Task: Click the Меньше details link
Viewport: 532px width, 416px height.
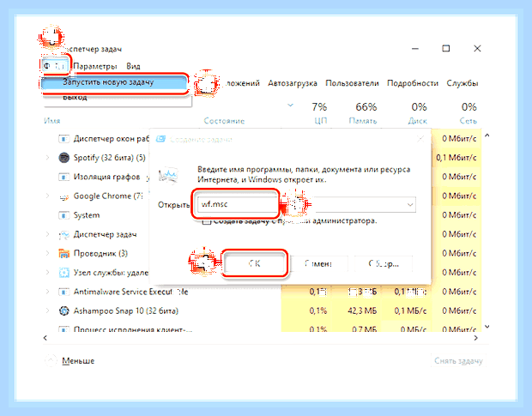Action: pyautogui.click(x=78, y=361)
